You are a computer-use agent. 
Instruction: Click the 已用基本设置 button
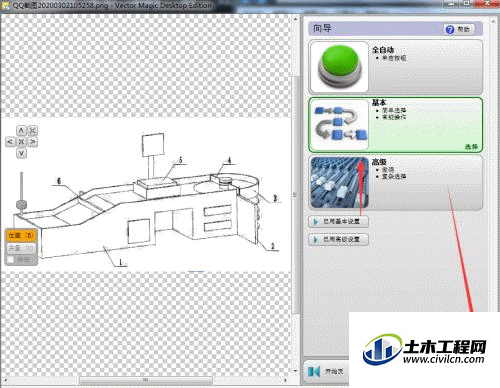point(339,222)
